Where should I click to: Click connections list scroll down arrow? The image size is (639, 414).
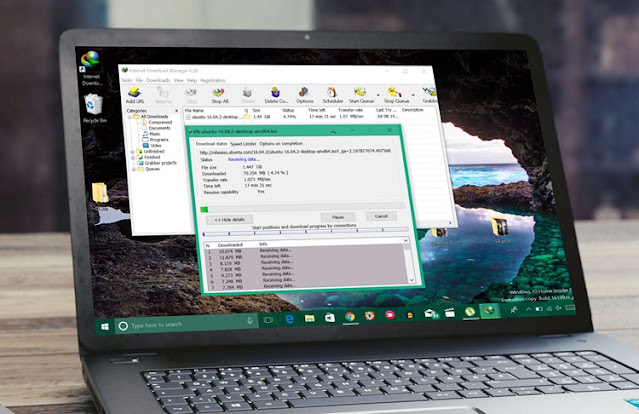(x=411, y=280)
